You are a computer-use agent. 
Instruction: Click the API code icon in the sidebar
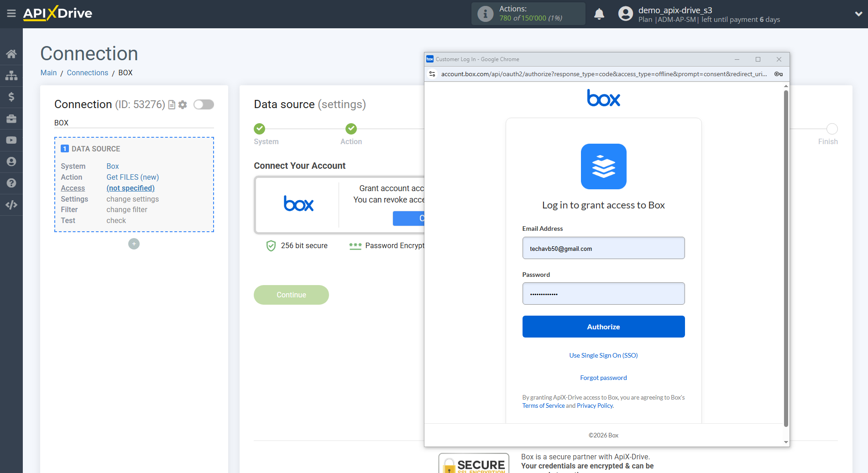coord(11,204)
